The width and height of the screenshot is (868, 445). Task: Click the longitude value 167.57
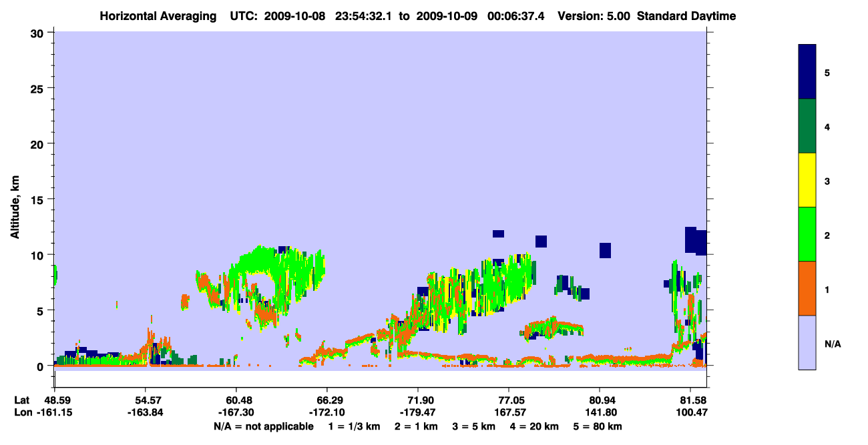tap(509, 413)
